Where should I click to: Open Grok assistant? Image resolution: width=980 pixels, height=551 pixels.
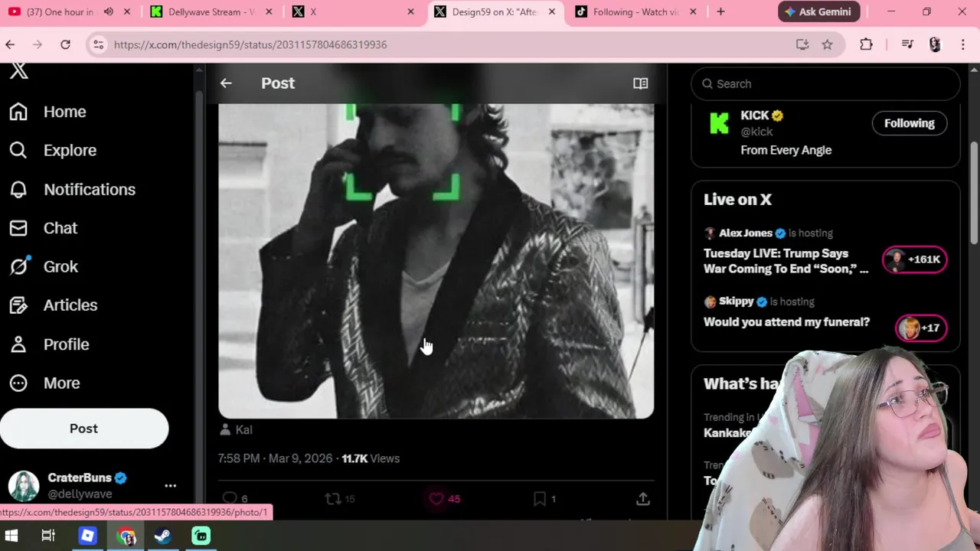coord(44,266)
